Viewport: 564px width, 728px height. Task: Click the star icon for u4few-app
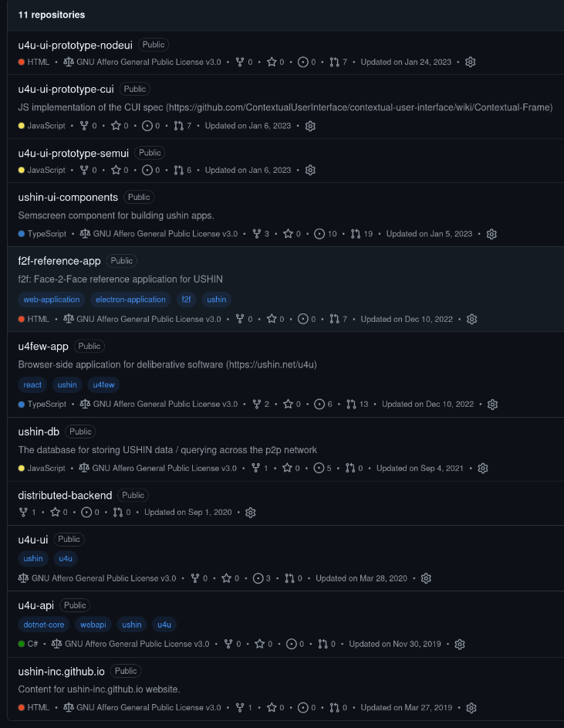pos(288,404)
